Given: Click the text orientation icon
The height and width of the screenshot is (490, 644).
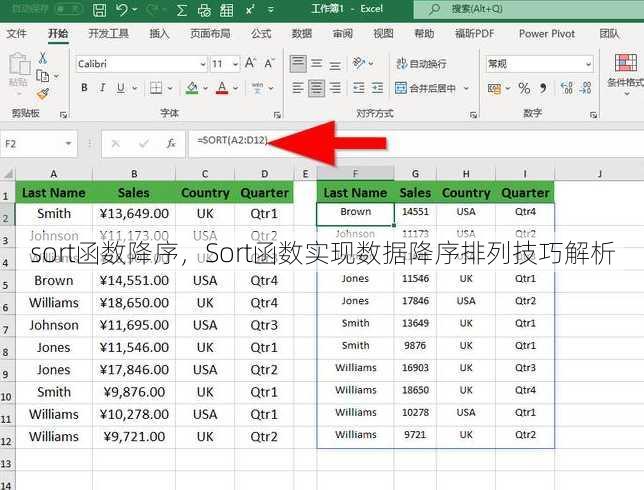Looking at the screenshot, I should 359,63.
